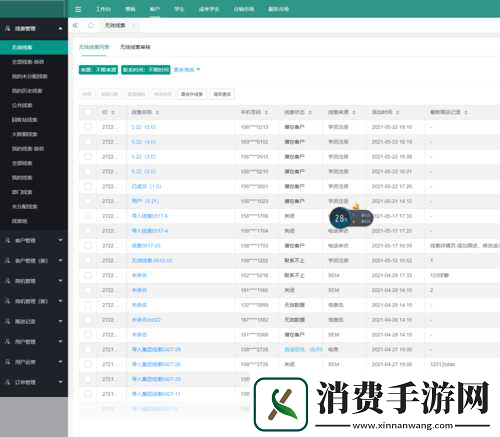The width and height of the screenshot is (500, 437).
Task: Select the active green-underlined list sub-tab
Action: pos(94,47)
